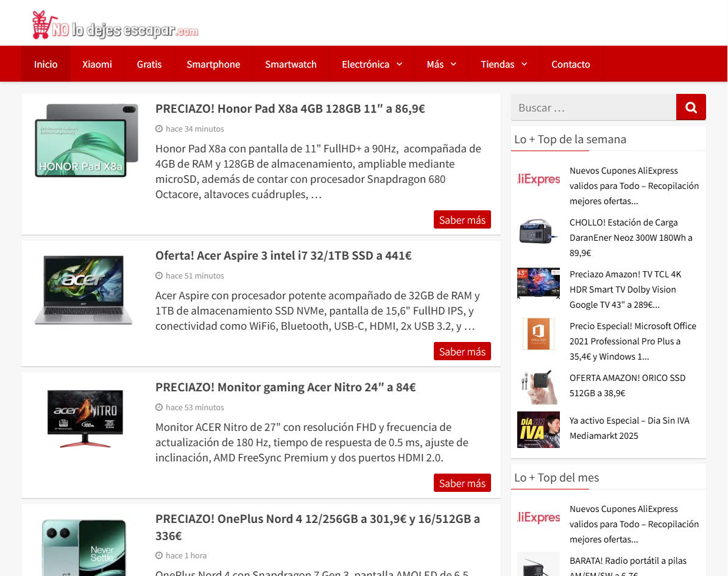Click the magnifying glass search button
The height and width of the screenshot is (576, 728).
(691, 107)
